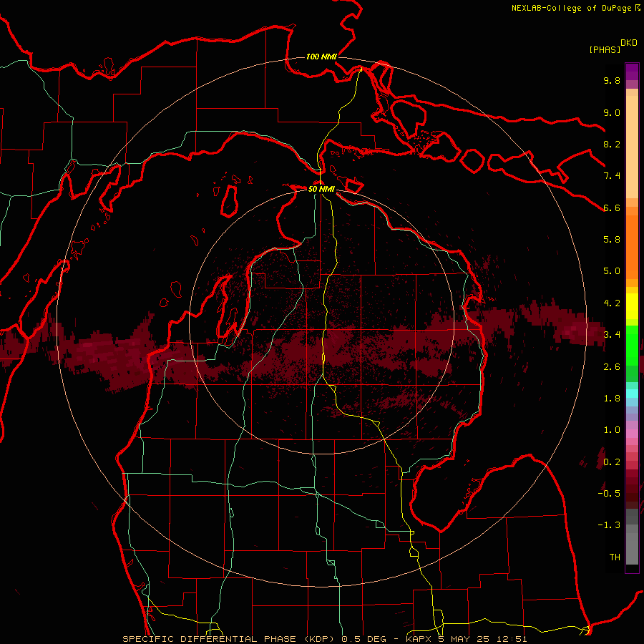Click the 100 NMI range ring label

point(321,57)
